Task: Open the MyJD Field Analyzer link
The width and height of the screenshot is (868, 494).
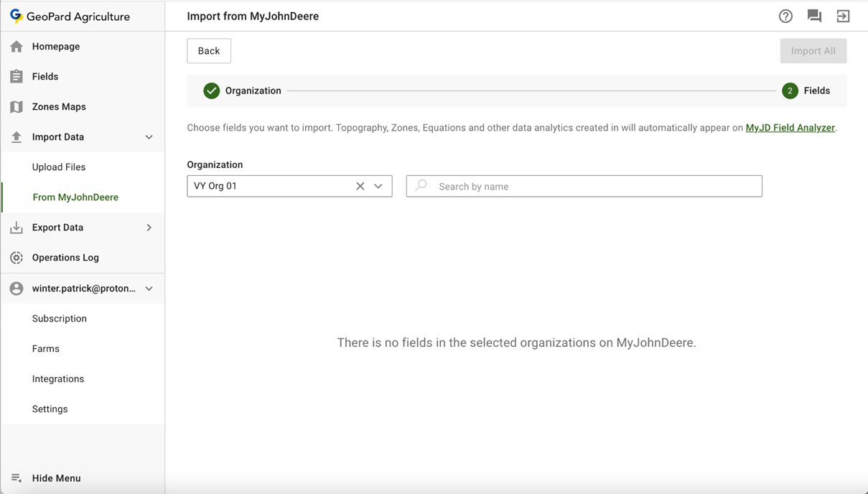Action: (790, 128)
